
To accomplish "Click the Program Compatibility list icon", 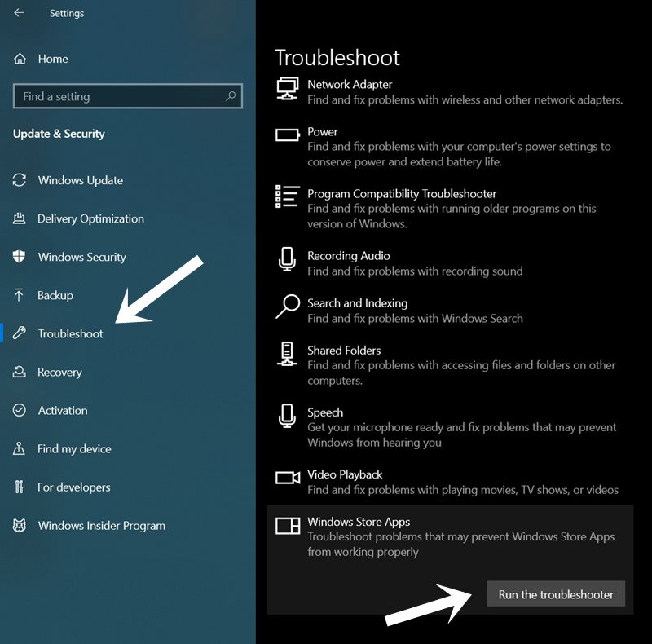I will point(288,196).
